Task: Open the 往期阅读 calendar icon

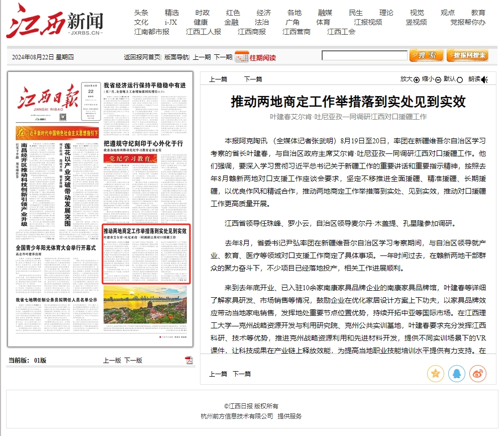Action: point(242,57)
